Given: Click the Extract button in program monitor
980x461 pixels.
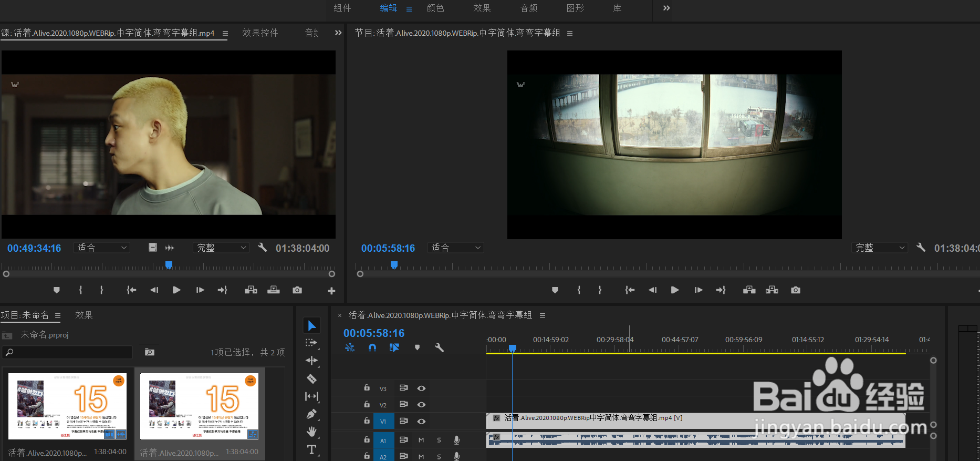Looking at the screenshot, I should point(772,290).
